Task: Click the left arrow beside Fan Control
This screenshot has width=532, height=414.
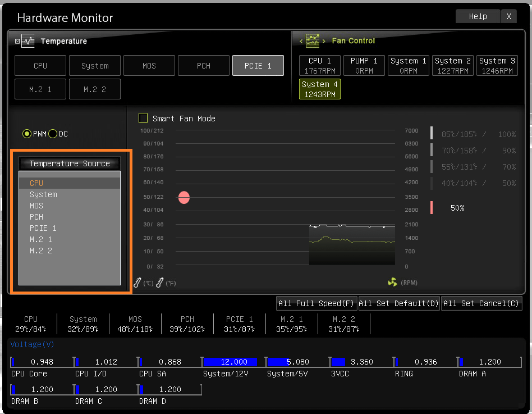Action: [x=301, y=41]
